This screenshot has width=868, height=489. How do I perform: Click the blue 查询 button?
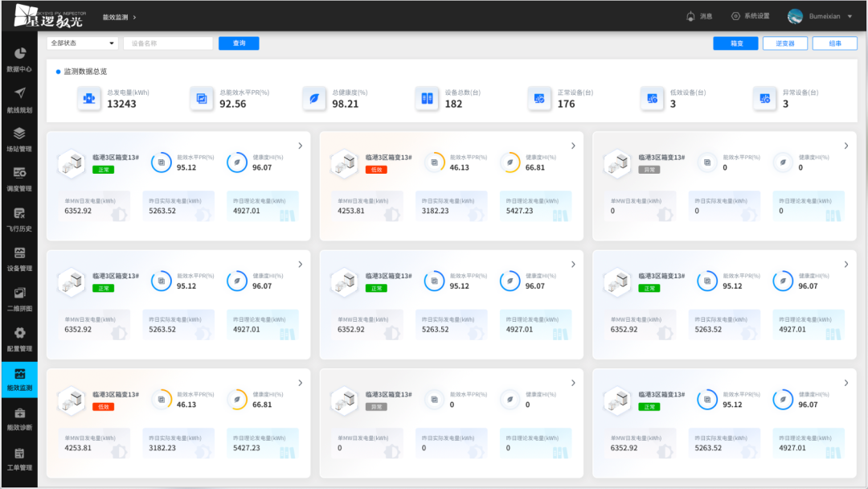tap(239, 43)
